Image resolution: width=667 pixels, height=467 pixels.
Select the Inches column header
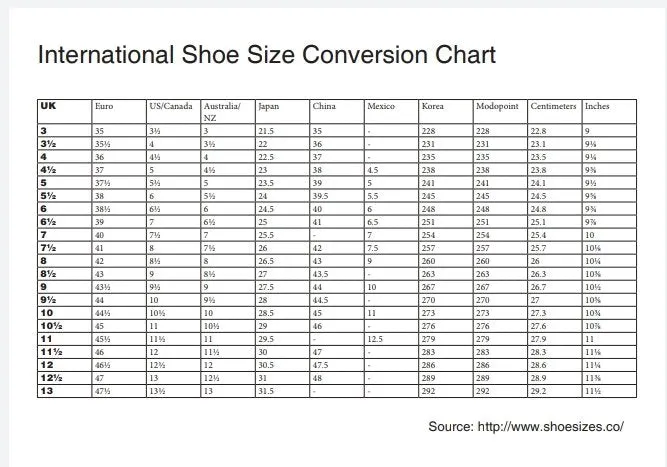tap(597, 106)
